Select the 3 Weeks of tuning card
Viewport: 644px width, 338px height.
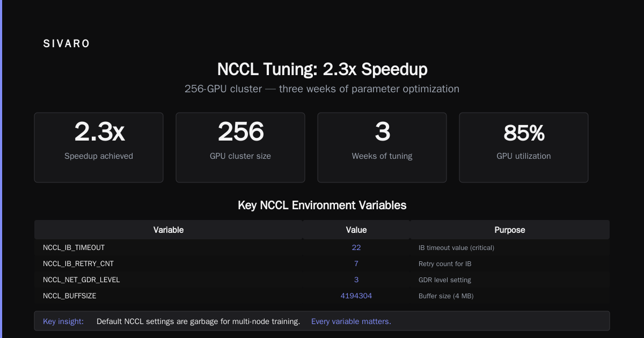pyautogui.click(x=382, y=148)
